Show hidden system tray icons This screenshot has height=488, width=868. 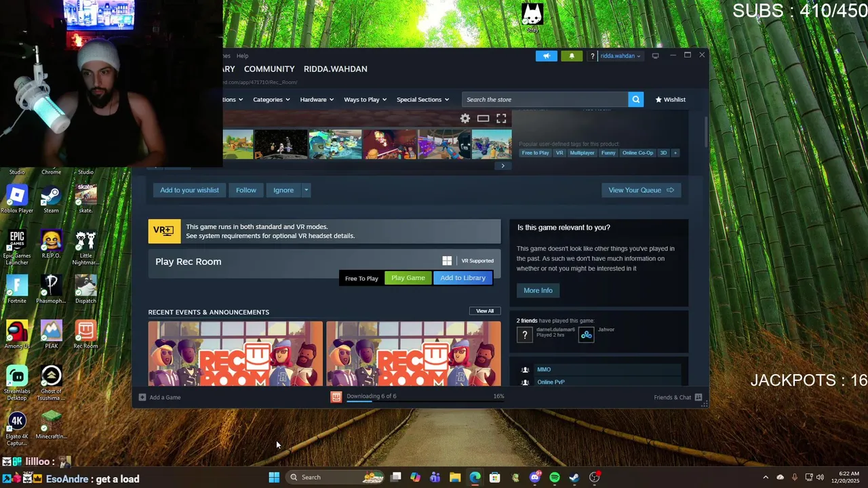[x=766, y=477]
